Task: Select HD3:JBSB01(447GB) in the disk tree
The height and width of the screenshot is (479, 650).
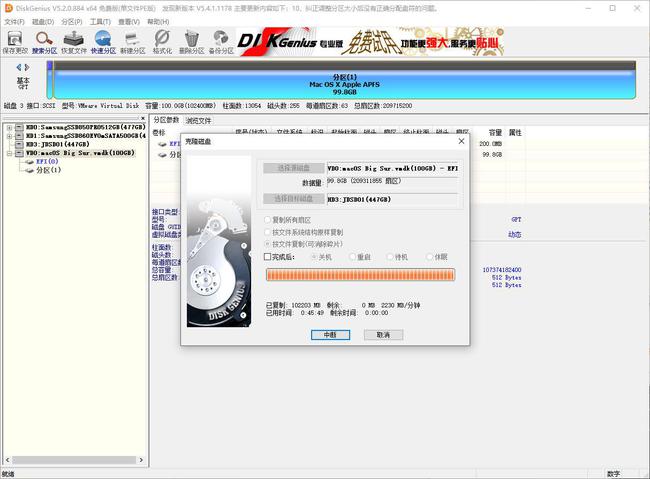Action: [x=58, y=144]
